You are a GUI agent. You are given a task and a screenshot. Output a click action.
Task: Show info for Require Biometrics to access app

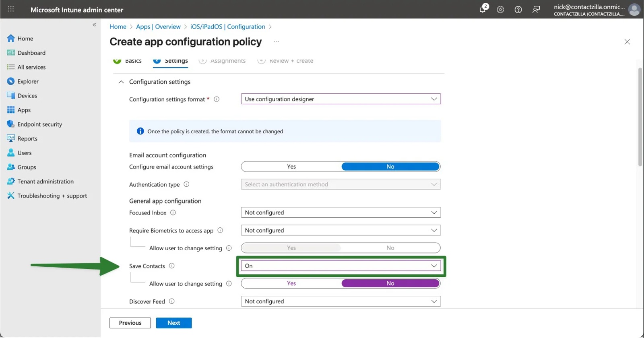point(220,230)
